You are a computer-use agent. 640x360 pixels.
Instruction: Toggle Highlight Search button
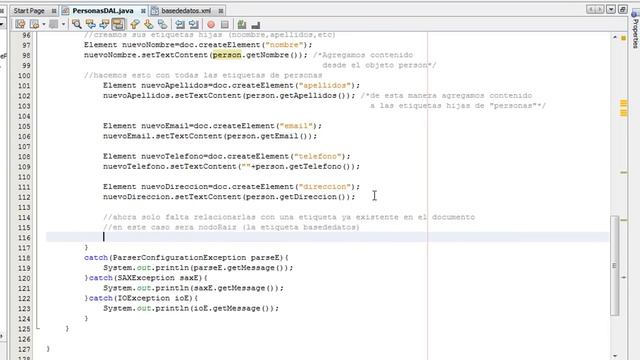click(118, 24)
